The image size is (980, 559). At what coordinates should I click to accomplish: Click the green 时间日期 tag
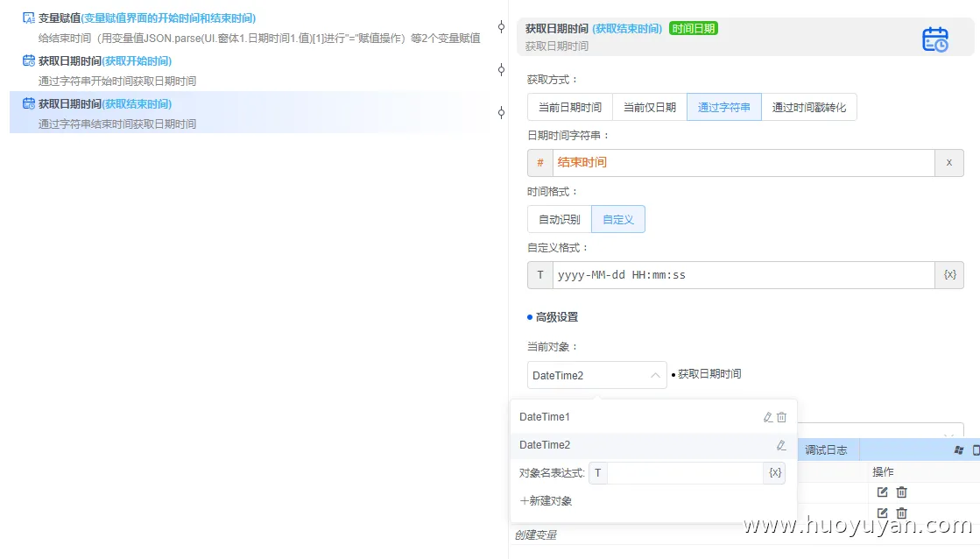point(693,28)
